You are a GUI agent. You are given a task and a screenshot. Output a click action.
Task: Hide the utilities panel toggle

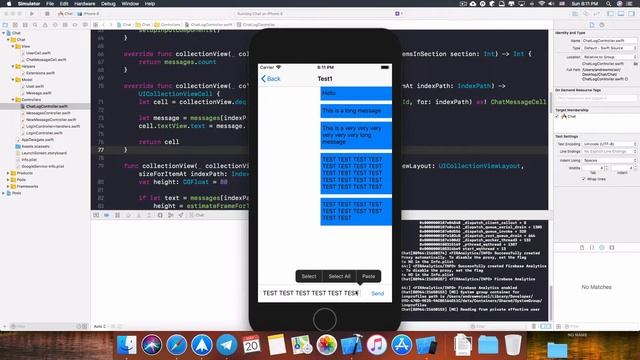point(631,13)
